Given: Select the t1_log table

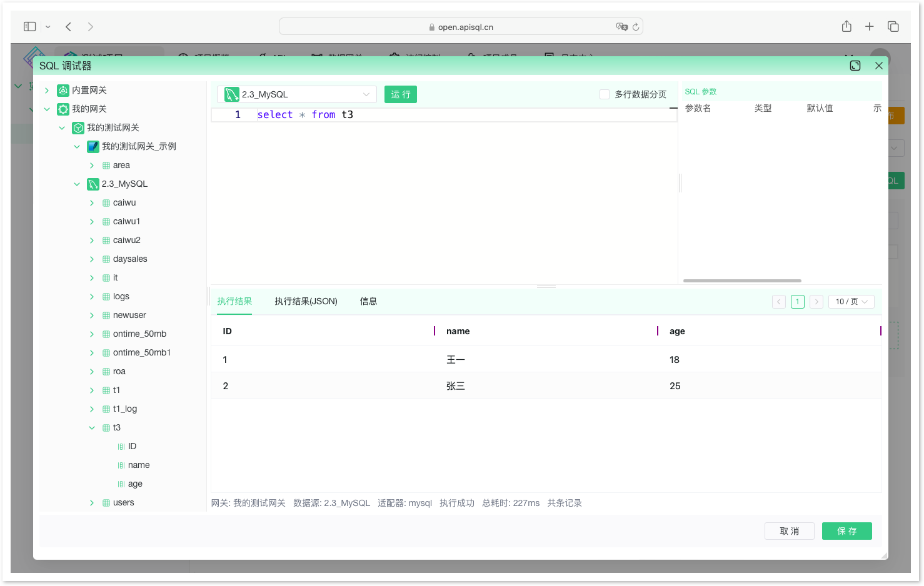Looking at the screenshot, I should pyautogui.click(x=125, y=409).
